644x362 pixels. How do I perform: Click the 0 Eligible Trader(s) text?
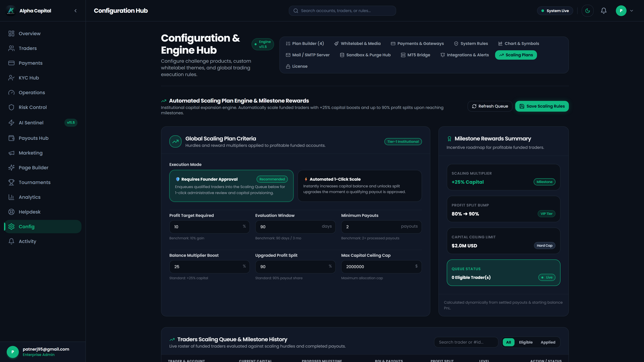(471, 278)
